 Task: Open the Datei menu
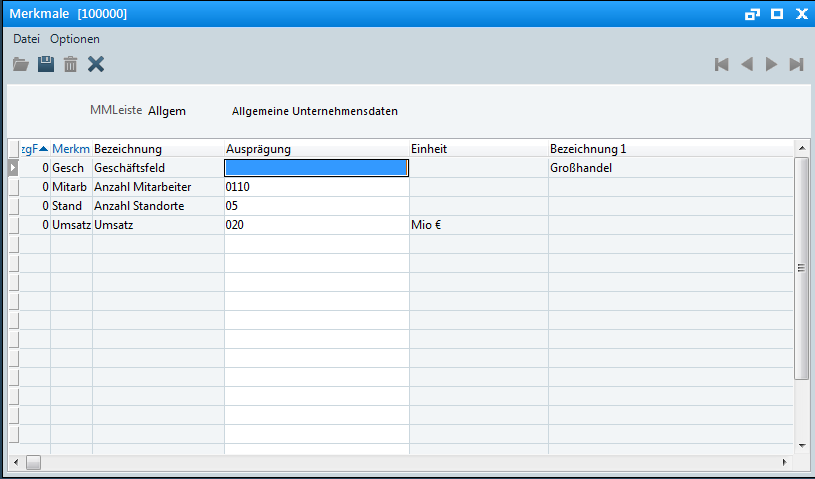[27, 39]
